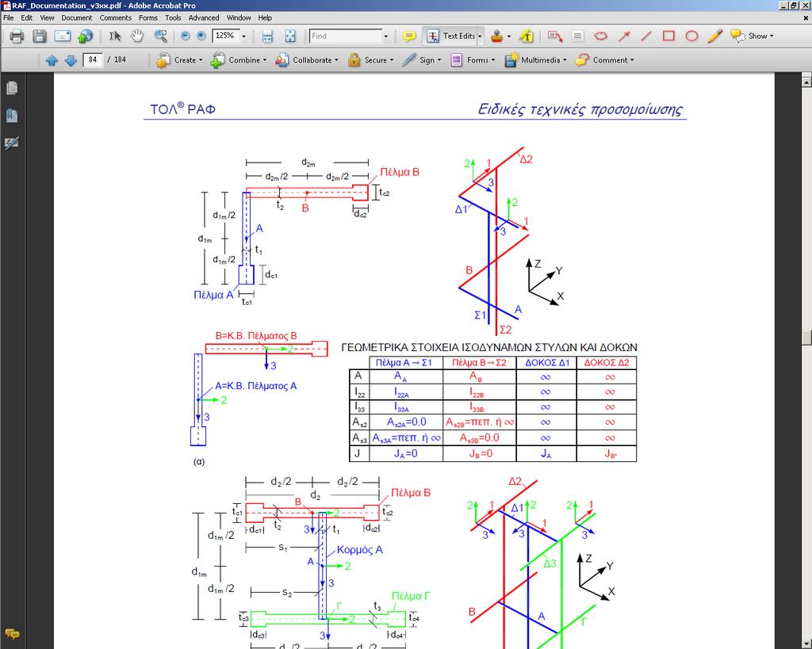This screenshot has height=649, width=812.
Task: Open the Create task dropdown
Action: coord(180,60)
